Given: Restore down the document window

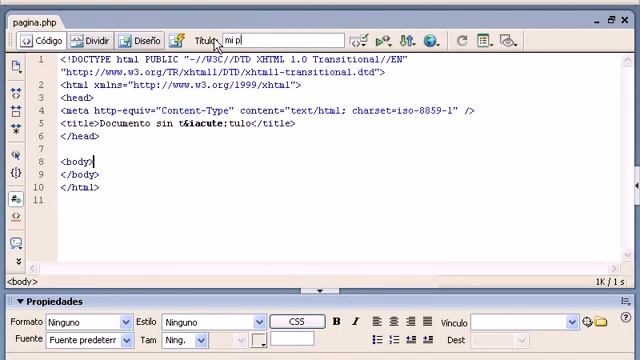Looking at the screenshot, I should click(x=611, y=20).
